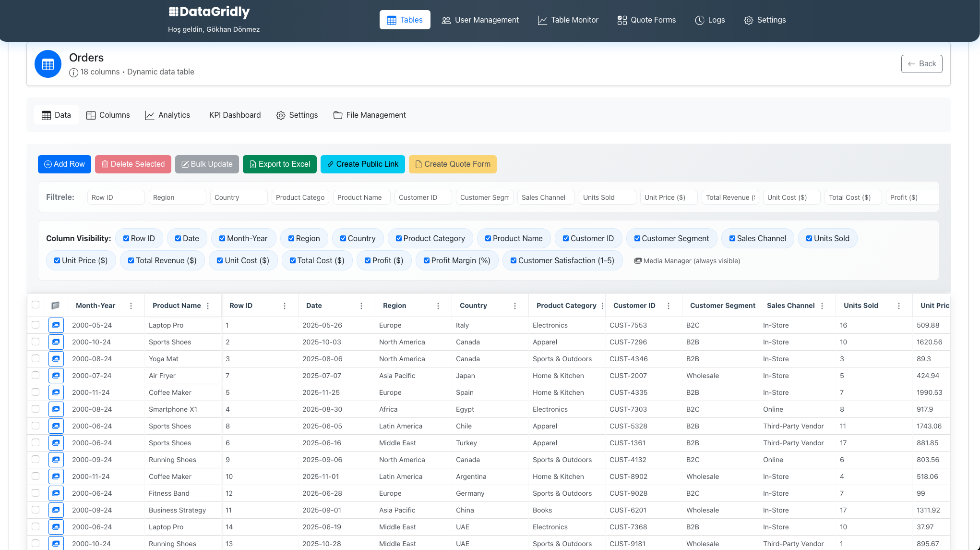
Task: Open media manager for Sports Shoes row 2
Action: [x=56, y=342]
